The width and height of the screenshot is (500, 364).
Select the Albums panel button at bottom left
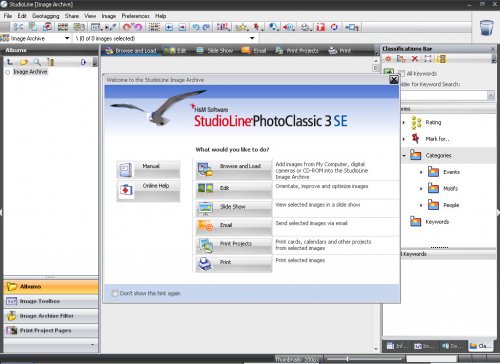(x=51, y=287)
